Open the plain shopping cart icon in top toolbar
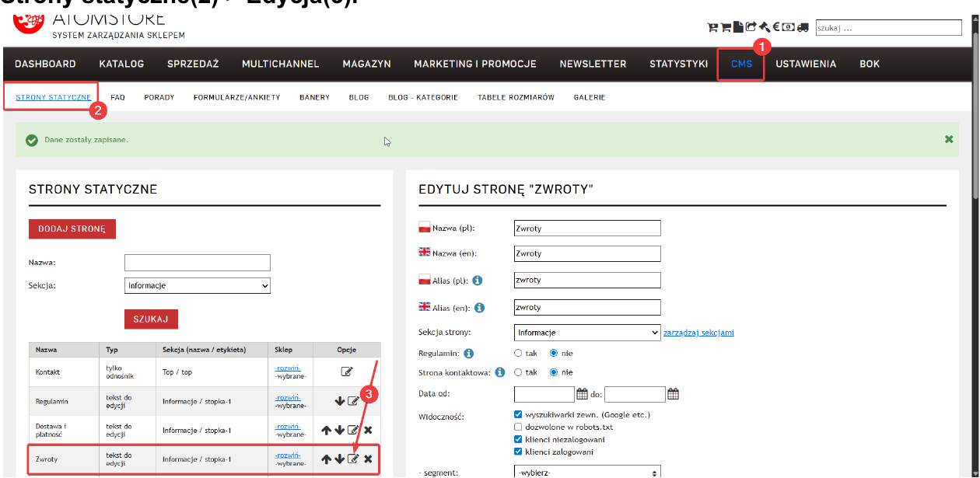This screenshot has height=478, width=980. 726,27
